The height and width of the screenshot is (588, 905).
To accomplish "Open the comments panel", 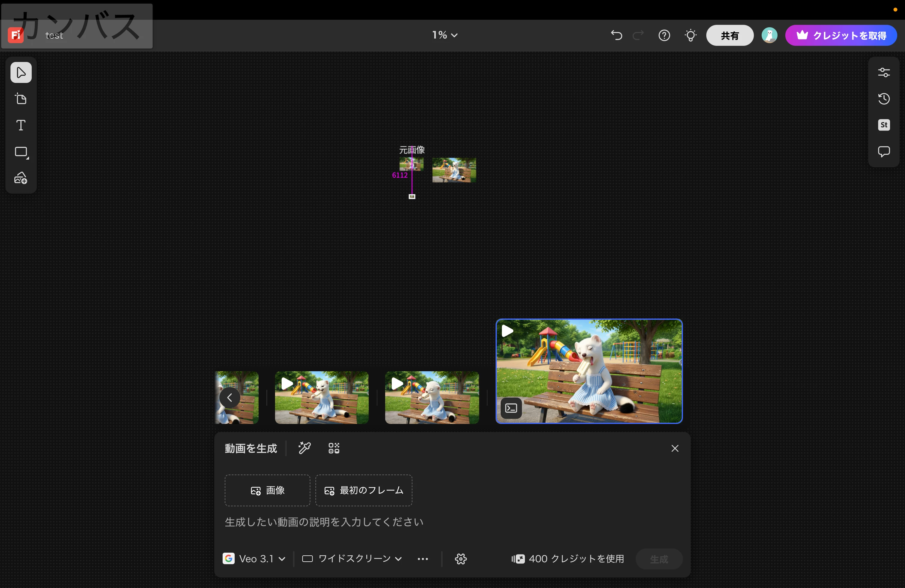I will [884, 151].
